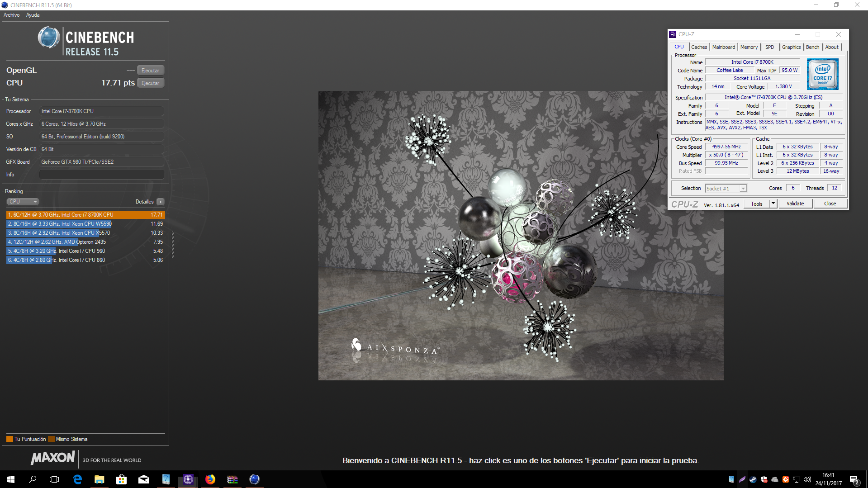This screenshot has width=868, height=488.
Task: Select the ranking row for Core i7 960
Action: pyautogui.click(x=85, y=251)
